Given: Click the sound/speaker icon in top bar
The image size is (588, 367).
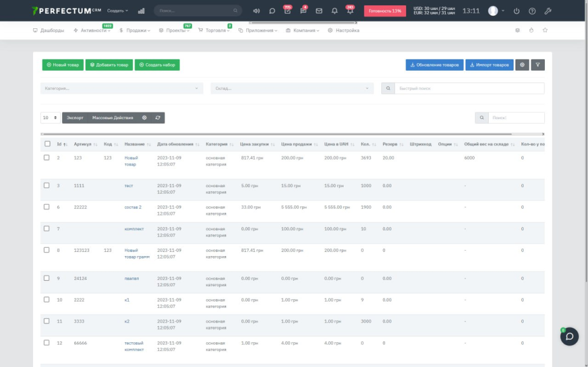Looking at the screenshot, I should point(256,11).
